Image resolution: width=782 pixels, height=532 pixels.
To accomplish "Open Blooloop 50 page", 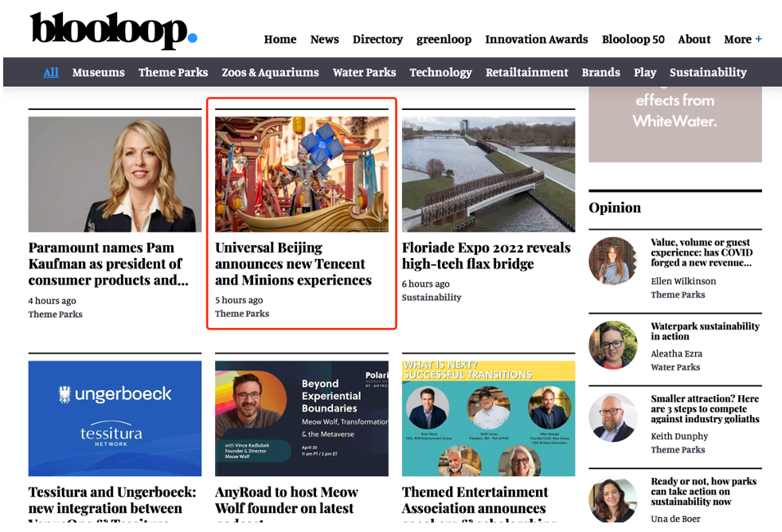I will point(633,39).
